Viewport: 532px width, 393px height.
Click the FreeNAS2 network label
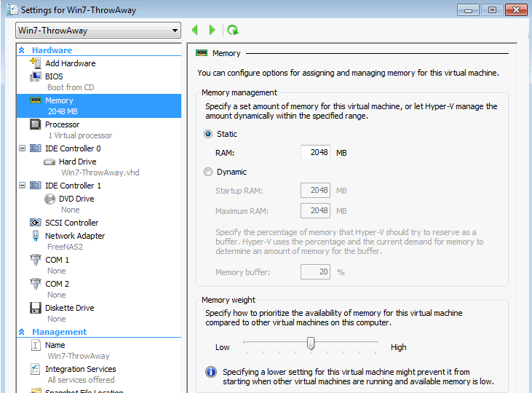point(65,247)
